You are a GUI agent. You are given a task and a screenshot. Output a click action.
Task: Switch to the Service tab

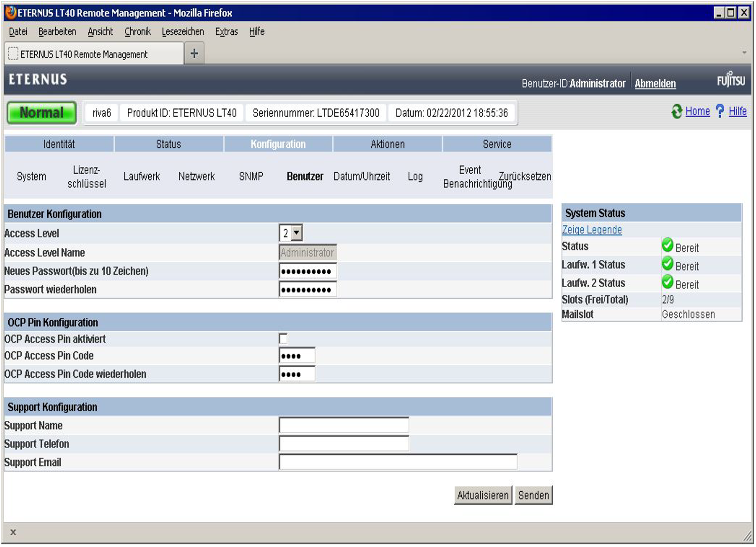tap(497, 144)
